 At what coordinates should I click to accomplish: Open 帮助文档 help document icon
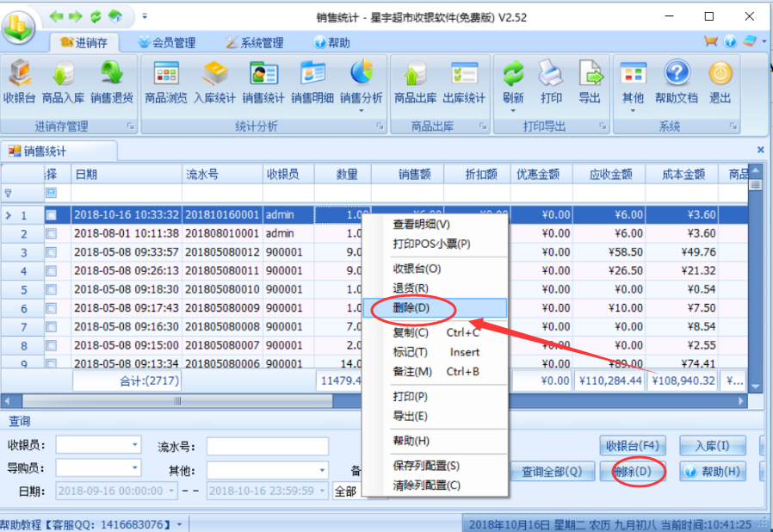677,83
